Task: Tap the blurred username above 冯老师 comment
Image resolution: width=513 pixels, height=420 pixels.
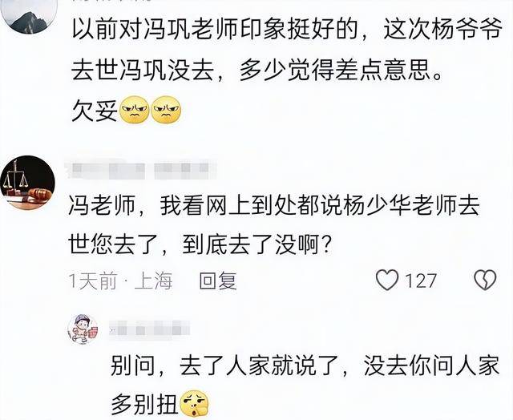Action: (x=141, y=169)
